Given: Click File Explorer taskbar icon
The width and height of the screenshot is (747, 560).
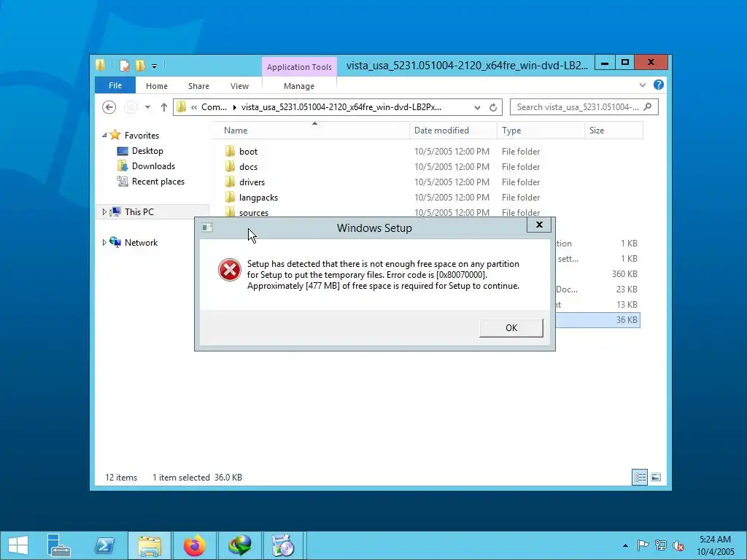Looking at the screenshot, I should 150,545.
